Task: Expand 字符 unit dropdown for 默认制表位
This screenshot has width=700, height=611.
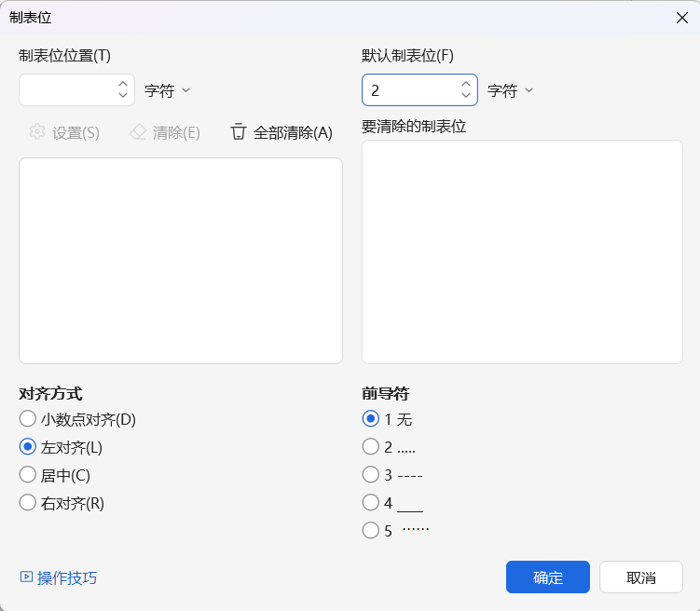Action: pos(511,90)
